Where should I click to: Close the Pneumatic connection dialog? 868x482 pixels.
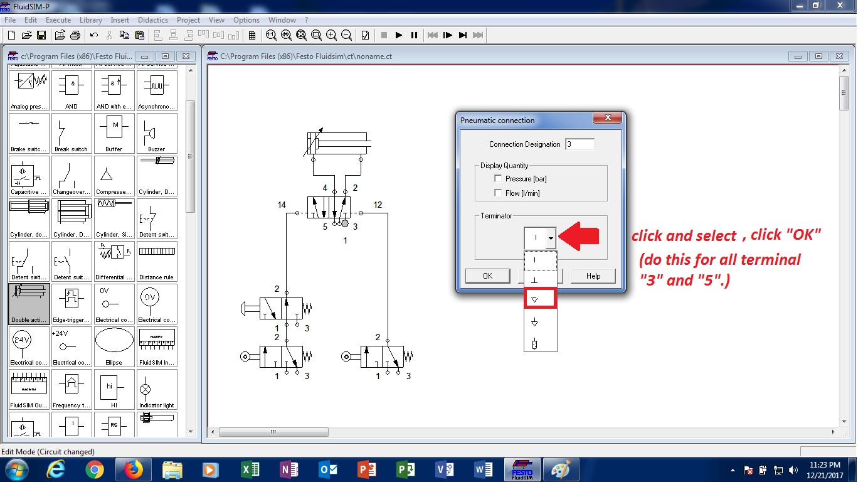pos(607,118)
